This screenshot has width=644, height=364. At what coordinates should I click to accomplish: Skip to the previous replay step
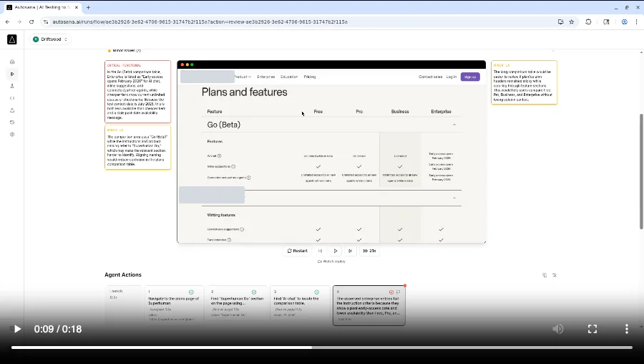point(320,251)
